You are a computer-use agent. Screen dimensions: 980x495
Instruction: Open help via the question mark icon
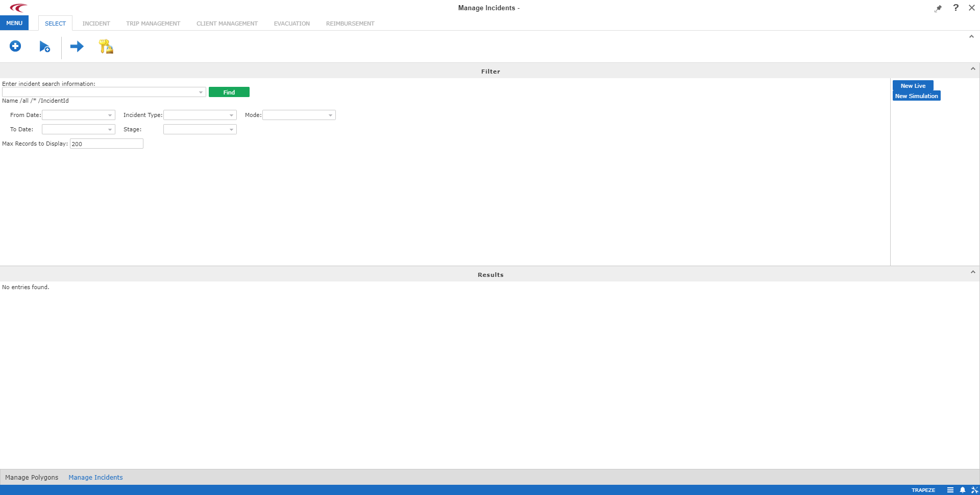[x=955, y=8]
